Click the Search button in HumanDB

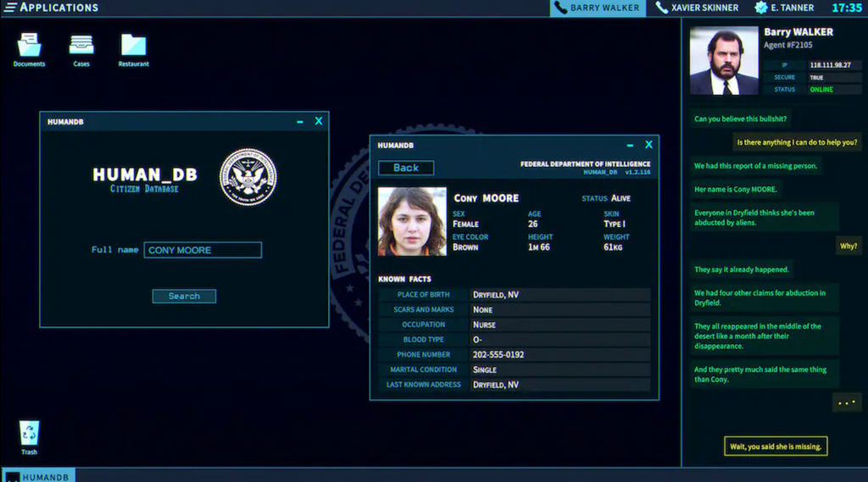184,296
